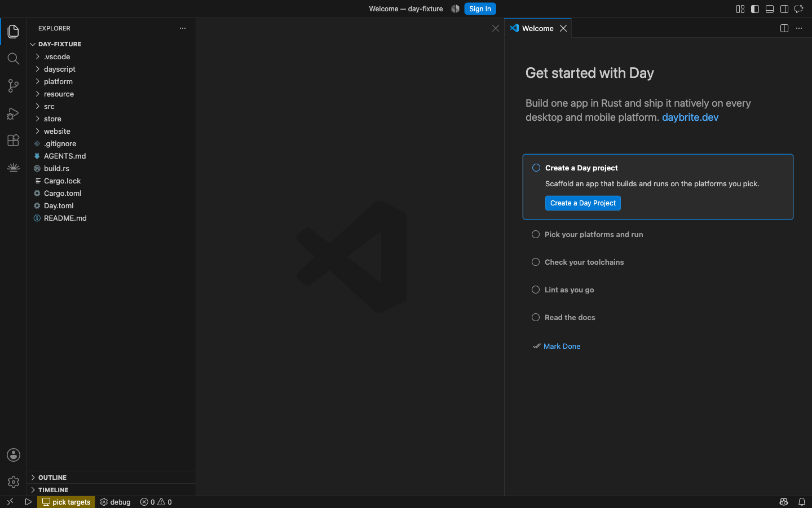Expand the .vscode folder
812x508 pixels.
111,56
